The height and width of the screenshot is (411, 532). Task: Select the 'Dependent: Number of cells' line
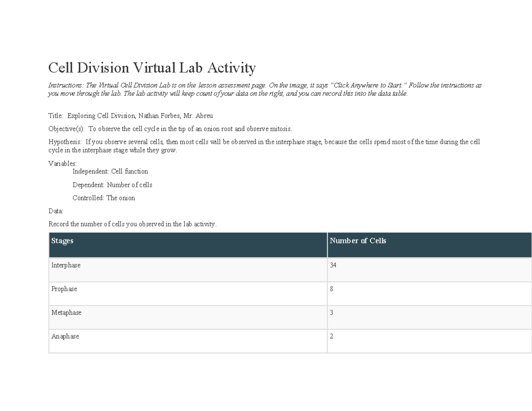coord(113,184)
